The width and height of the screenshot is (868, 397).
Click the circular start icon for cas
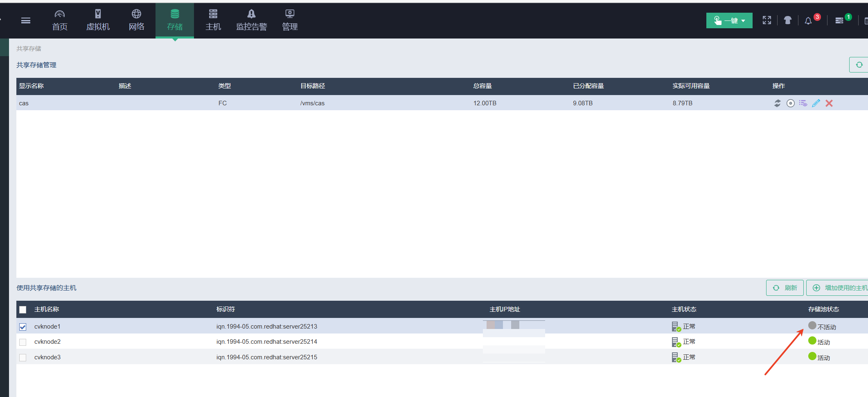790,103
